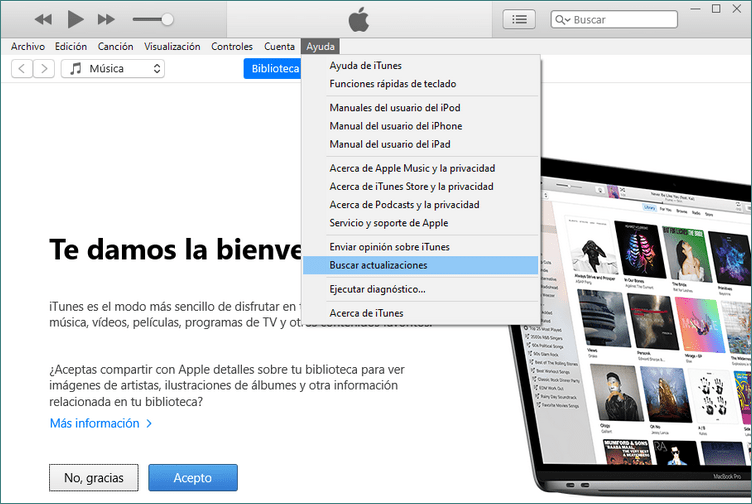Screen dimensions: 752x504
Task: Skip ahead with the fast-forward button
Action: point(106,20)
